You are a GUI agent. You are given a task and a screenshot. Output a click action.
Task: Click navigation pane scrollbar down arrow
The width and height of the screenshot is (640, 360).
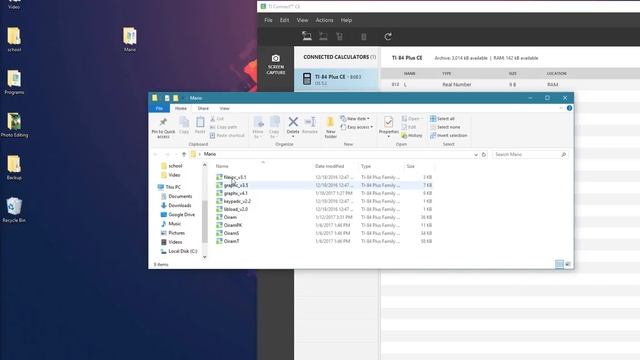coord(204,257)
